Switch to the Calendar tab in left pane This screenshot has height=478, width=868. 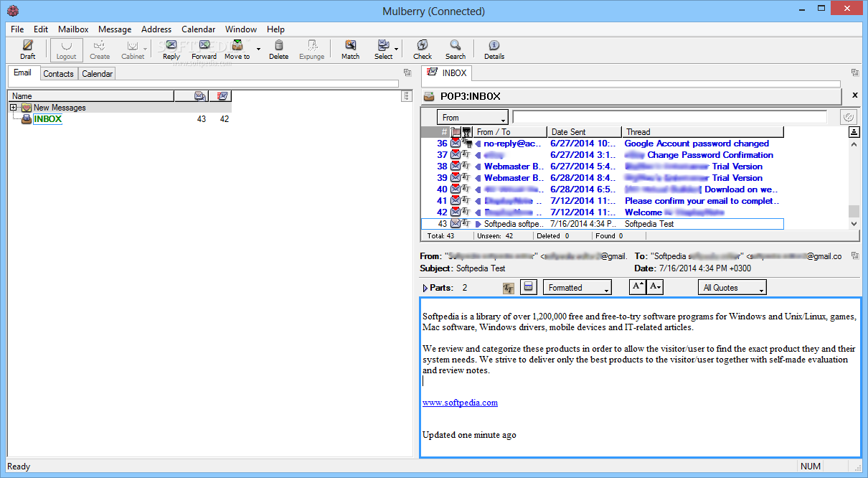pos(97,73)
